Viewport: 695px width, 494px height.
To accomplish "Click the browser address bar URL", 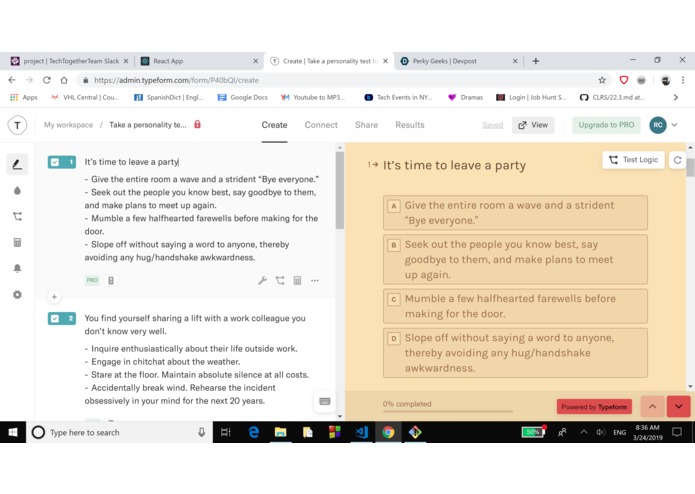I will [x=176, y=80].
